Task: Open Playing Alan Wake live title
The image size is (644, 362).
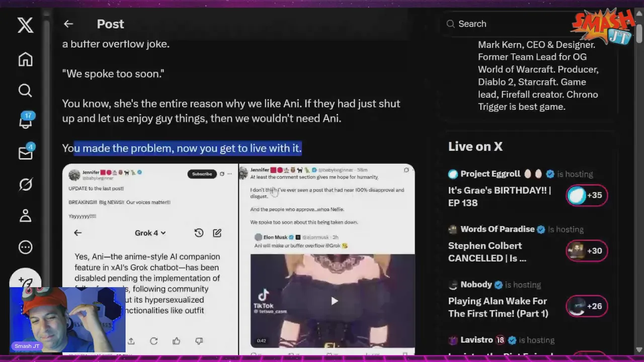Action: coord(498,307)
